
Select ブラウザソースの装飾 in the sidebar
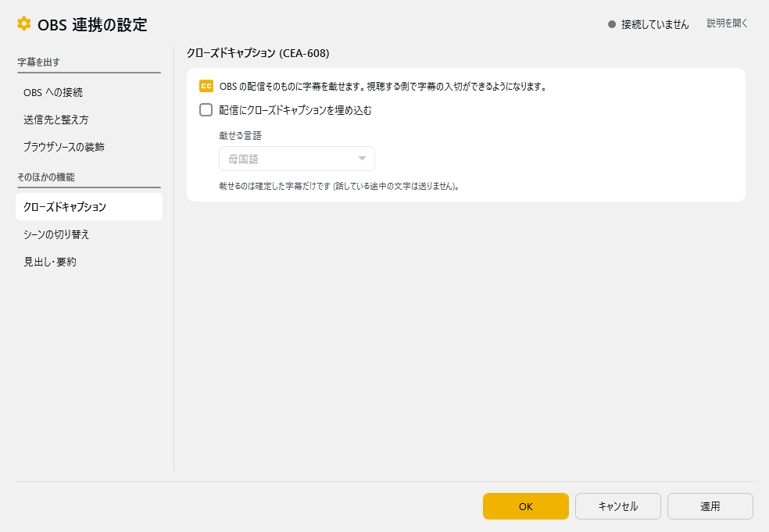89,147
